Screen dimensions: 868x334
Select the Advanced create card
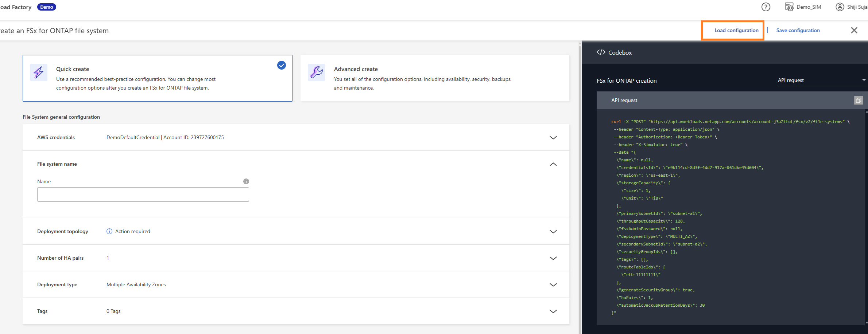[435, 78]
